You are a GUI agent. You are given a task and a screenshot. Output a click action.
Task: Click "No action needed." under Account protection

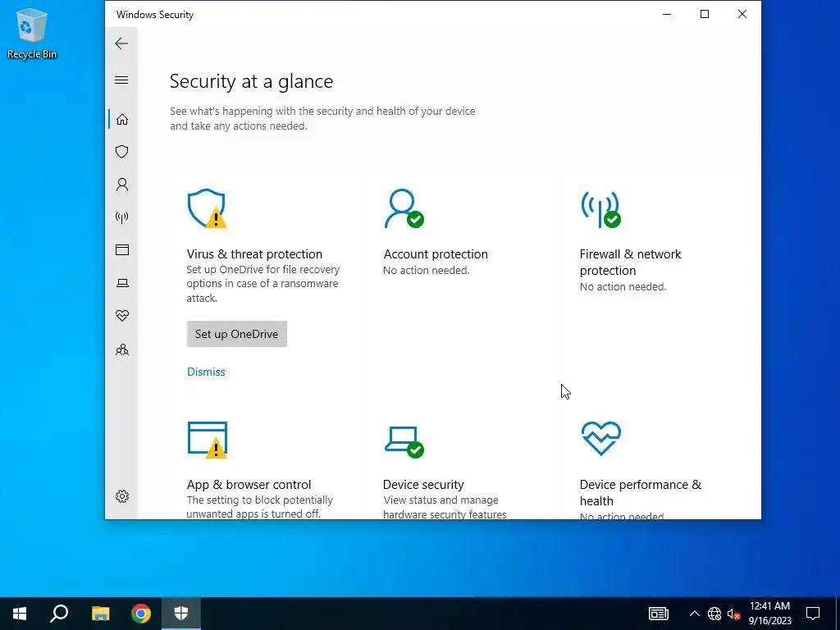click(427, 271)
